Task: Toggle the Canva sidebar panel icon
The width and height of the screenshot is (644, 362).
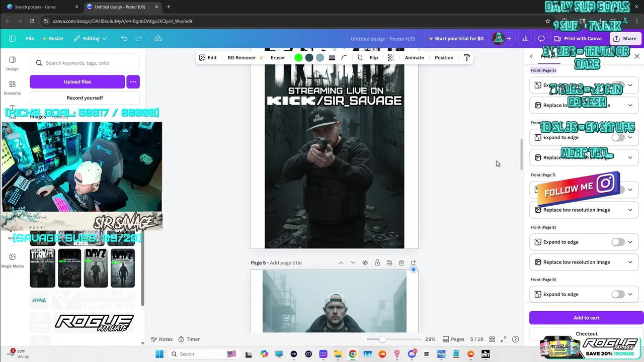Action: (13, 38)
